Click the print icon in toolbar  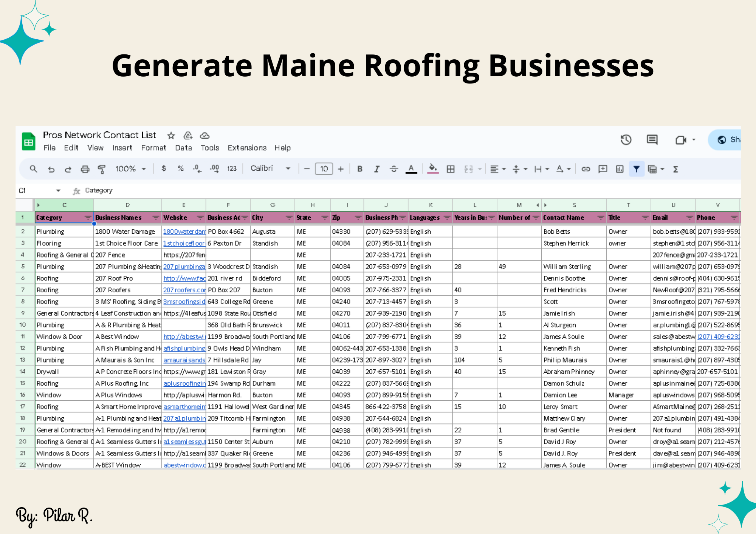[x=85, y=169]
